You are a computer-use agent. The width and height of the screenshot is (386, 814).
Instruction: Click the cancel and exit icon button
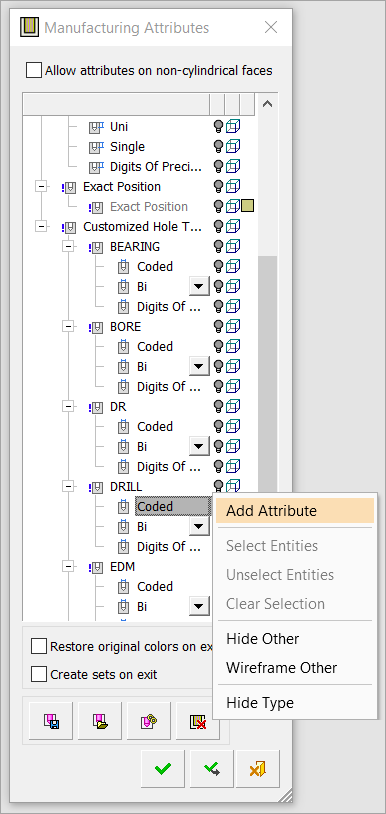coord(258,769)
